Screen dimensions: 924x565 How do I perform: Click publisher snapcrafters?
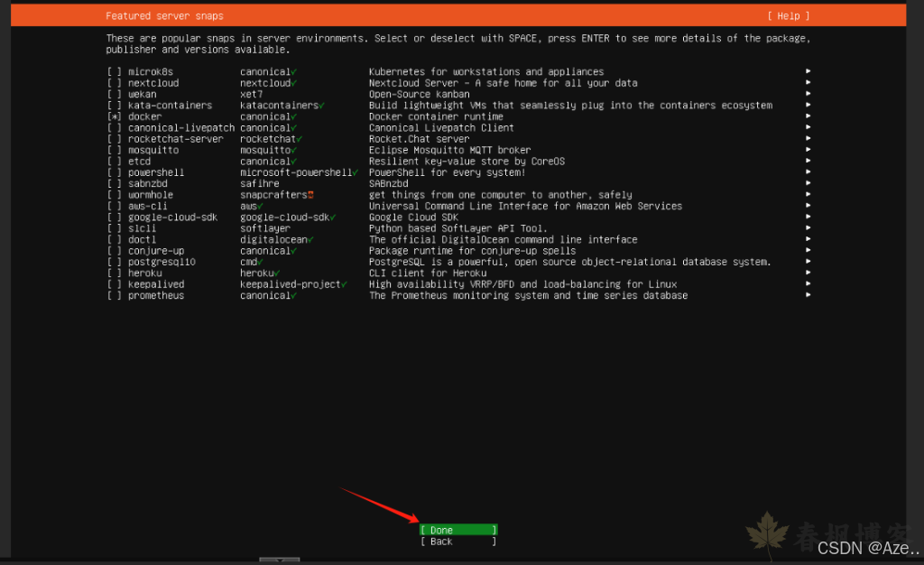(x=273, y=195)
